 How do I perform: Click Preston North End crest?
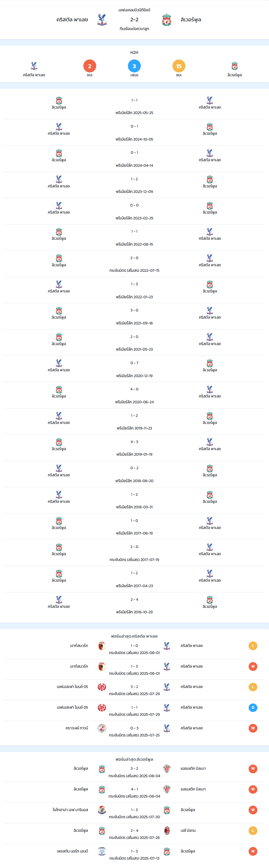click(x=102, y=851)
